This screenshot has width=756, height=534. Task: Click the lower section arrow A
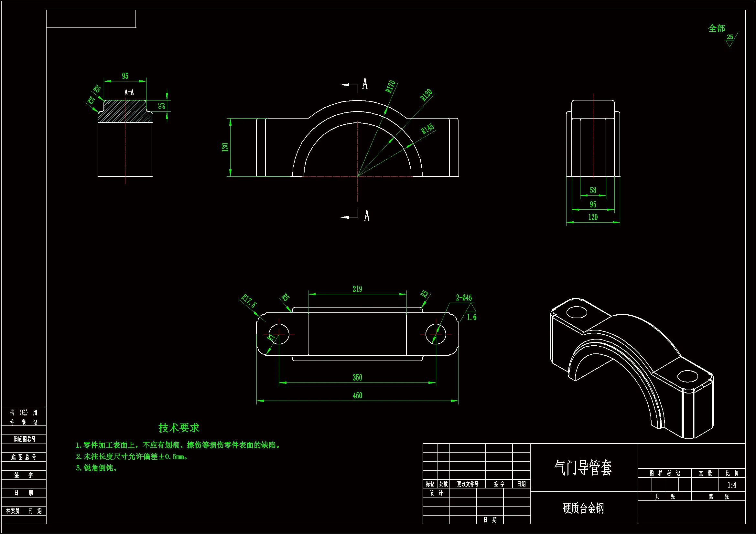pyautogui.click(x=366, y=216)
